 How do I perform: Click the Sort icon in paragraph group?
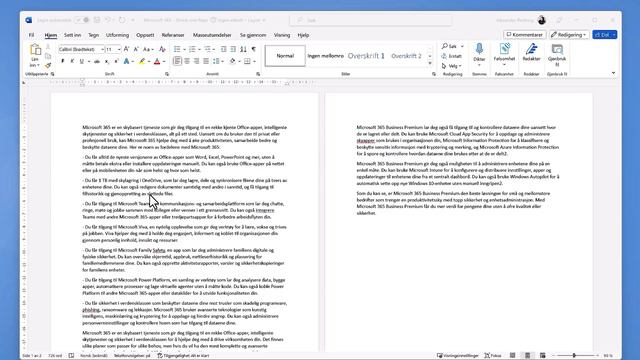tap(243, 49)
